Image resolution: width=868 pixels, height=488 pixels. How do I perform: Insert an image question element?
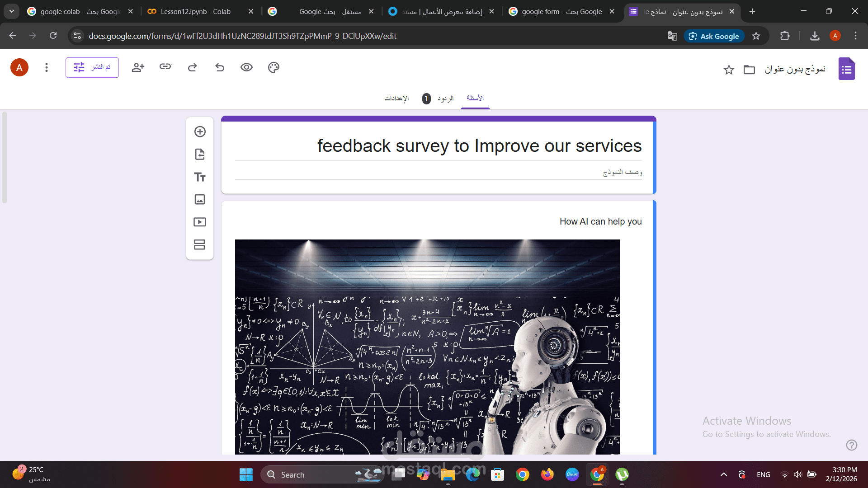point(199,199)
